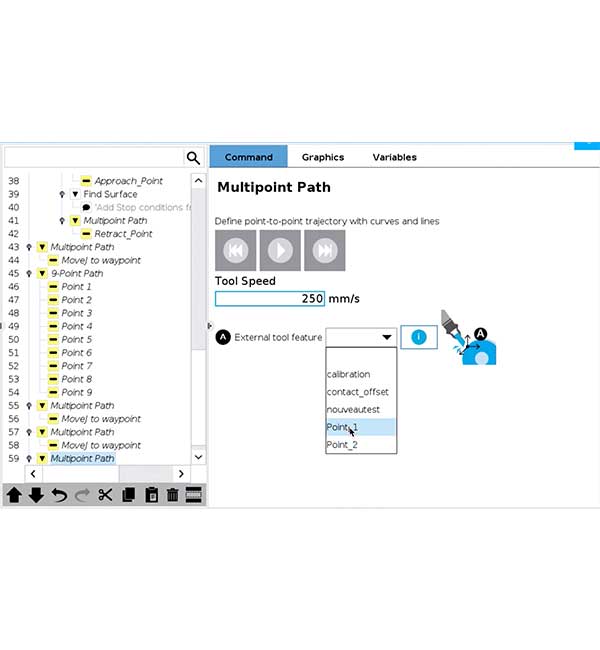The width and height of the screenshot is (600, 650).
Task: Delete node with trash icon
Action: coord(172,495)
